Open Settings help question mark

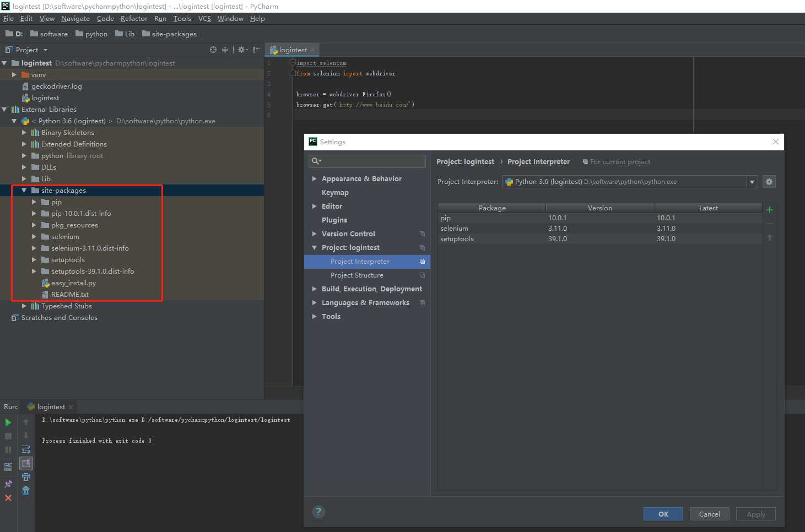click(318, 512)
